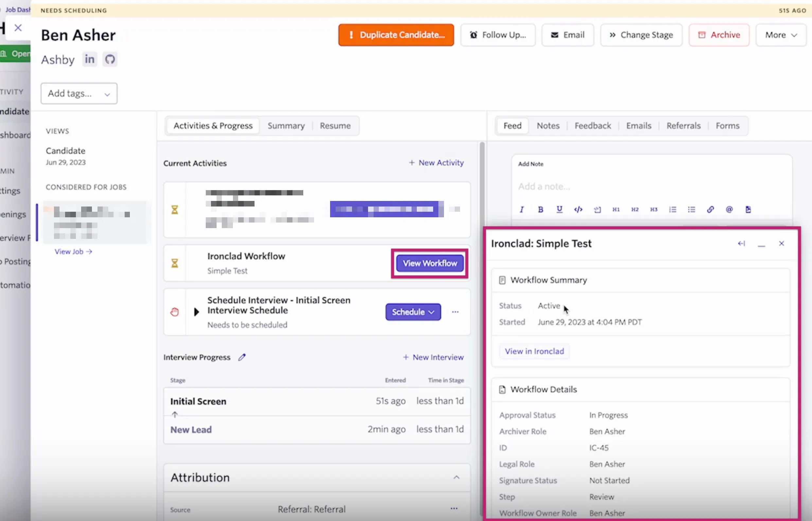Dock Ironclad panel using arrow icon
Viewport: 812px width, 521px height.
(741, 243)
